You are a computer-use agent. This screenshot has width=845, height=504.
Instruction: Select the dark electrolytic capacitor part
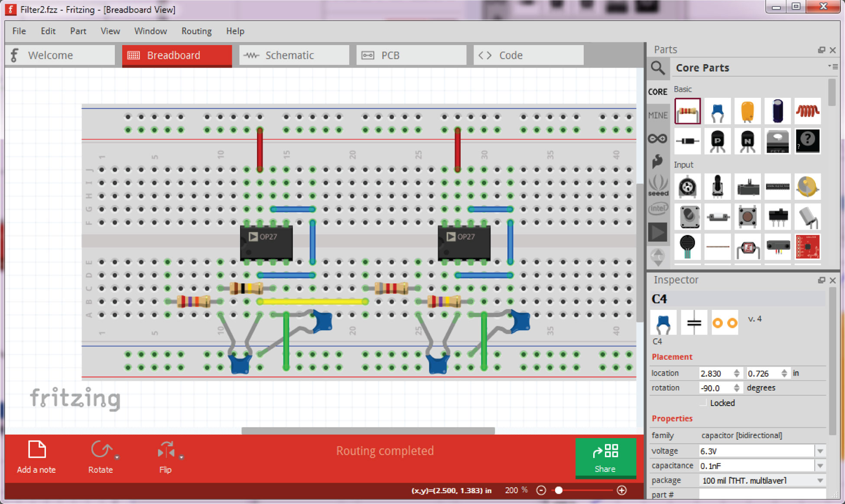pyautogui.click(x=778, y=111)
